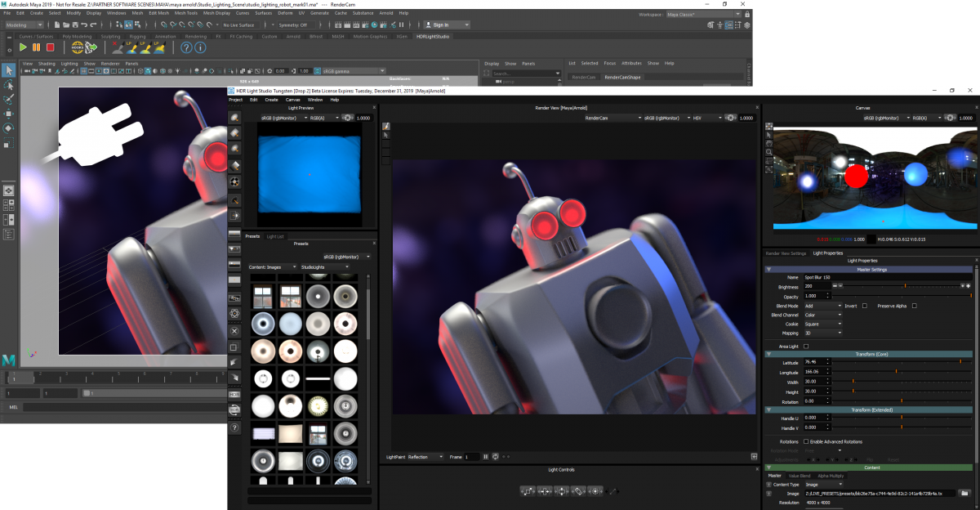Image resolution: width=980 pixels, height=510 pixels.
Task: Open the RenderCam dropdown in Render View
Action: tap(613, 118)
